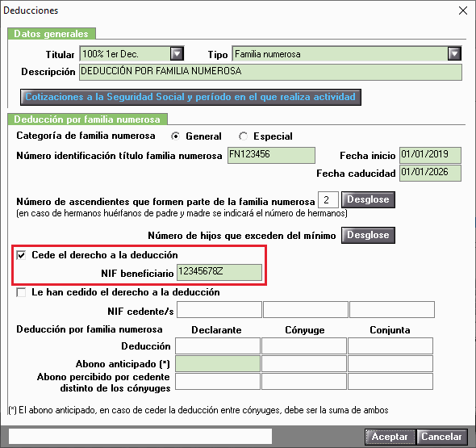Image resolution: width=476 pixels, height=448 pixels.
Task: Uncheck Cede el derecho a la deducción
Action: click(21, 255)
